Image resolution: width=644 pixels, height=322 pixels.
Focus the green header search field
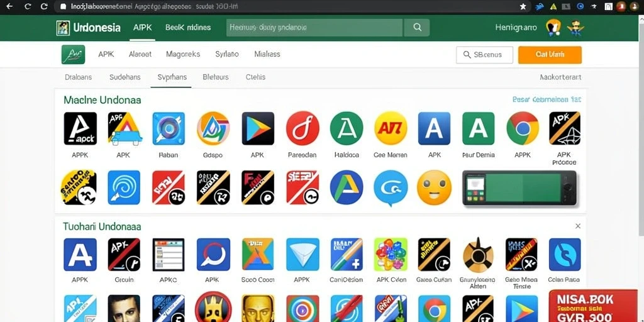[315, 28]
